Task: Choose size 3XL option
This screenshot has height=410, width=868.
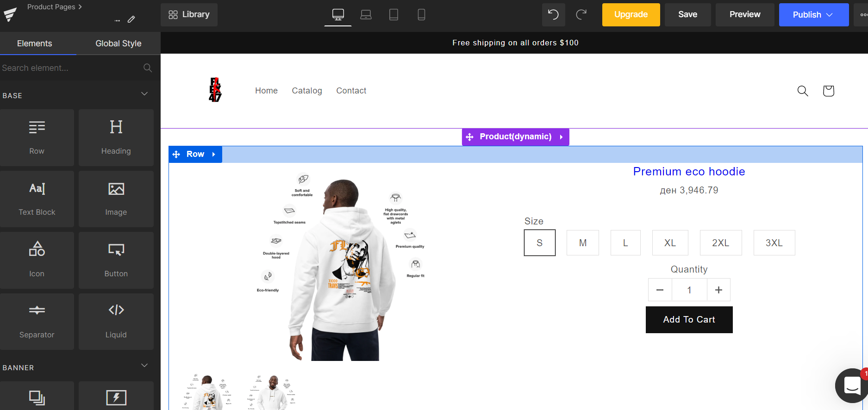Action: pos(774,243)
